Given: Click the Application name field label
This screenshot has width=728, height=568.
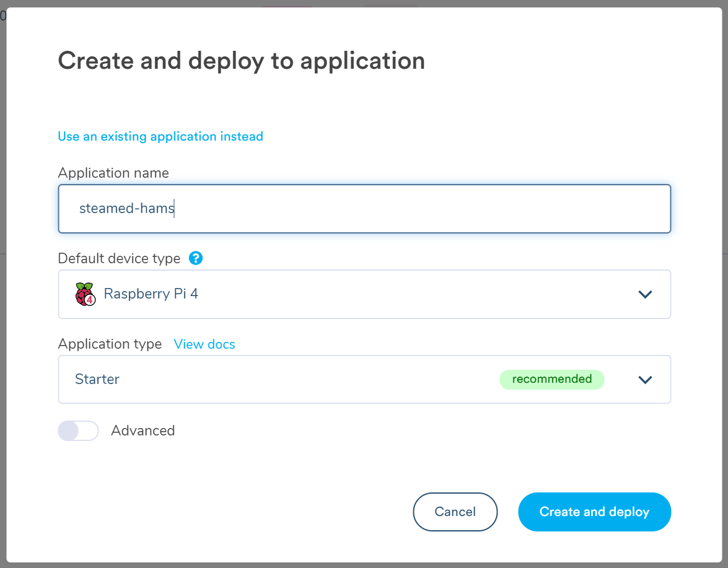Looking at the screenshot, I should coord(113,173).
